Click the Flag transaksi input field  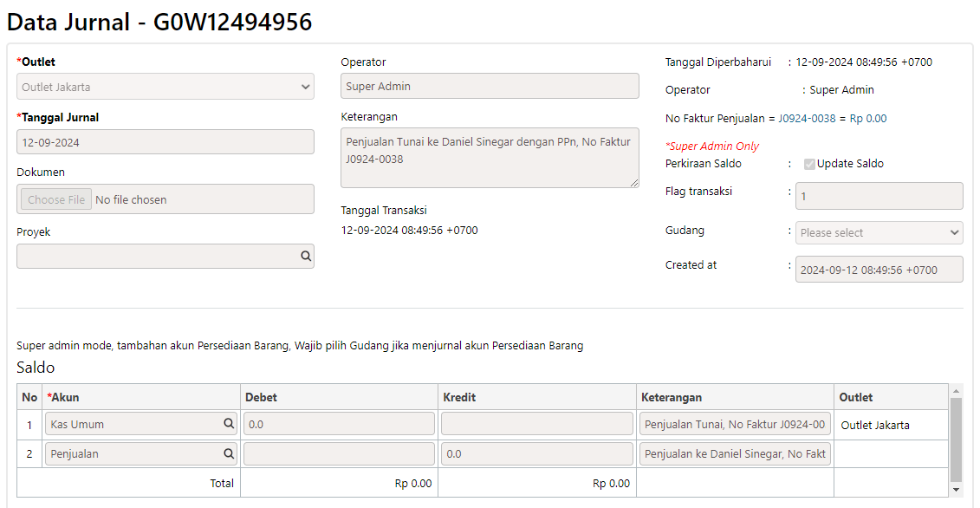879,196
